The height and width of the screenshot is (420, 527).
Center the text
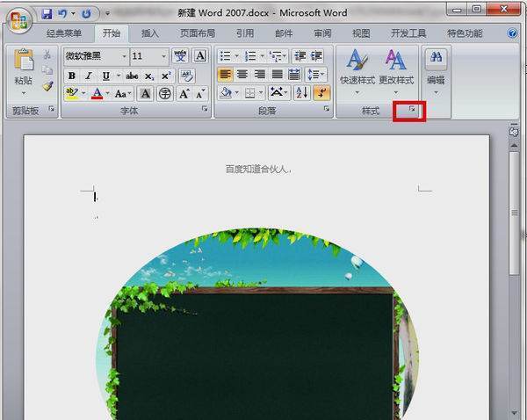pos(242,75)
